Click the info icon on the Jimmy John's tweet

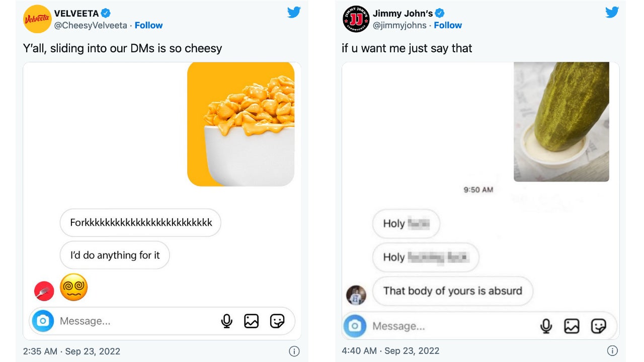pos(613,350)
